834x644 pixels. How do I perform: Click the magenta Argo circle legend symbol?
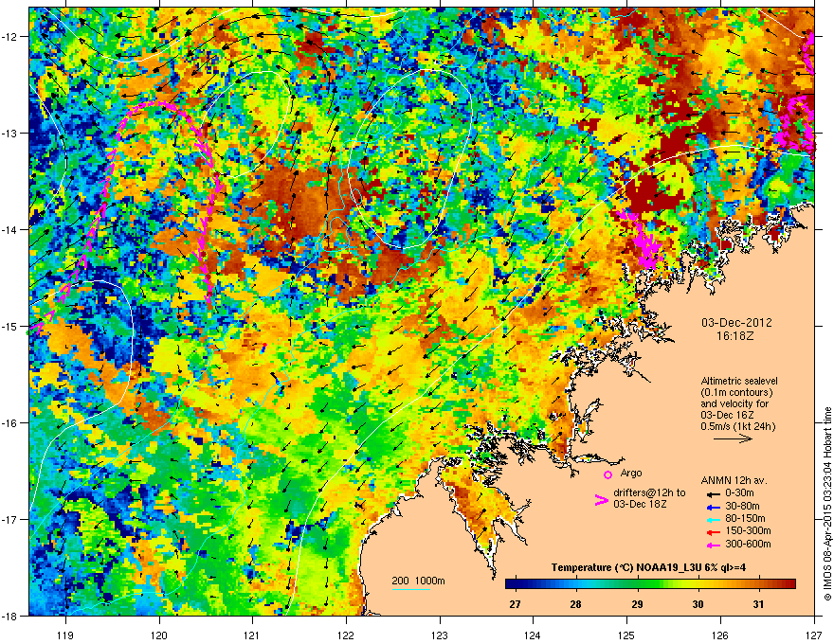coord(607,474)
